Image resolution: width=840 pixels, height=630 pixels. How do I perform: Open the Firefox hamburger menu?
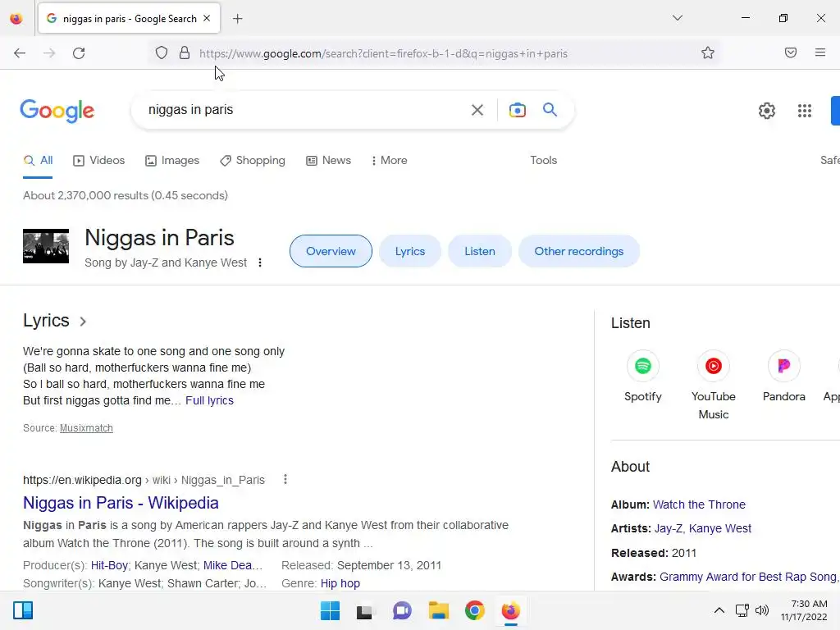click(x=820, y=52)
